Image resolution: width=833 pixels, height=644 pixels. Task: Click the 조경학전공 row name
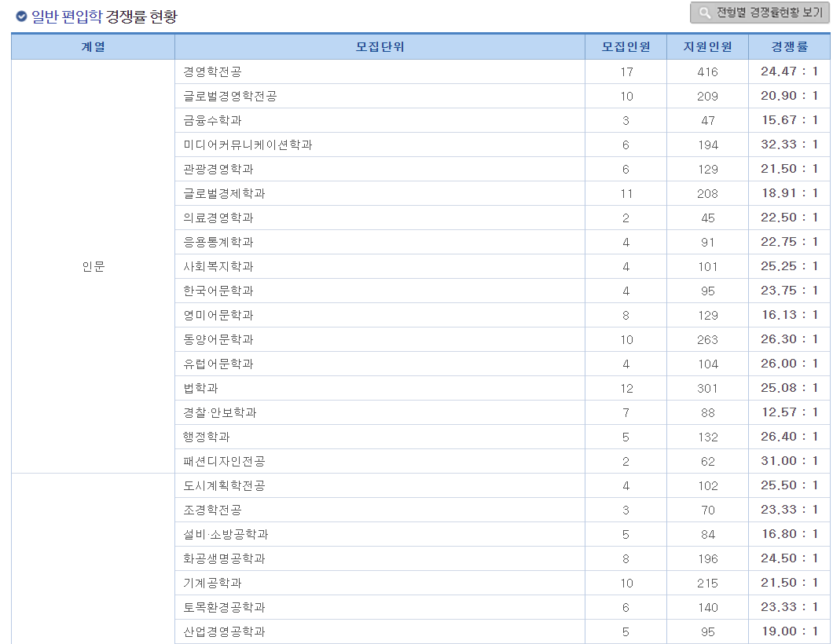click(212, 510)
